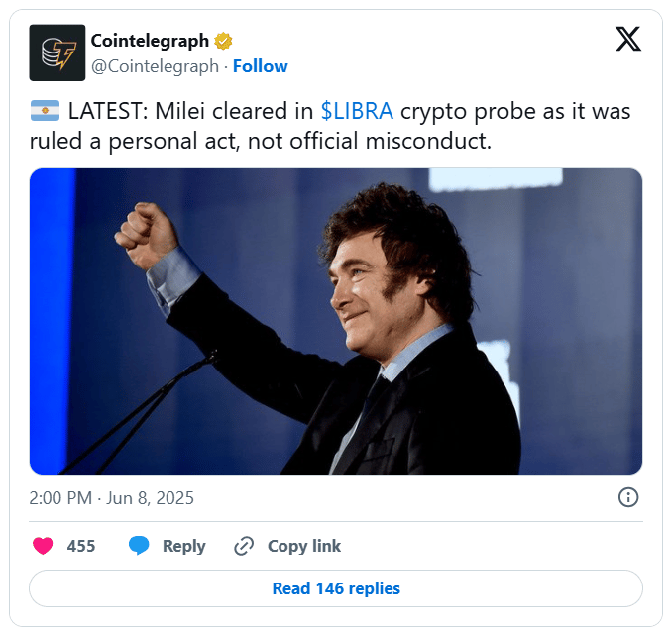This screenshot has width=672, height=636.
Task: Open the $LIBRA cashtag link
Action: tap(357, 111)
